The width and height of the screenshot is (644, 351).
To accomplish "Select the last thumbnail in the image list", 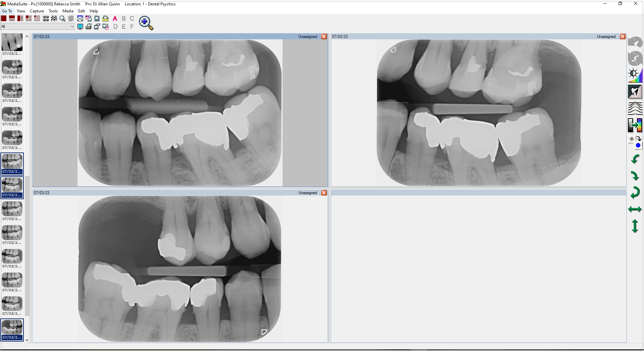I will pos(12,330).
